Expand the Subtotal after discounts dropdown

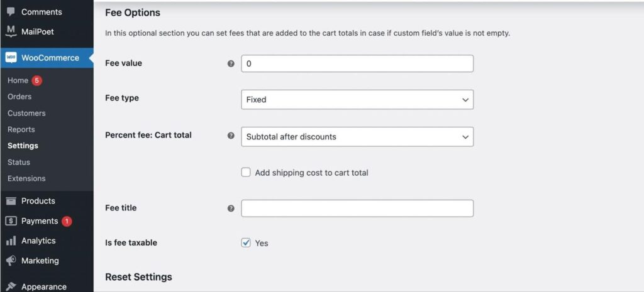coord(357,137)
